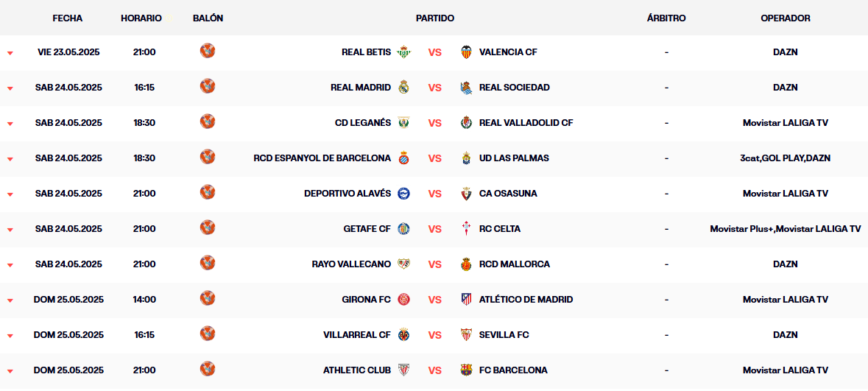Click the FECHA column header
The height and width of the screenshot is (391, 868).
tap(68, 18)
